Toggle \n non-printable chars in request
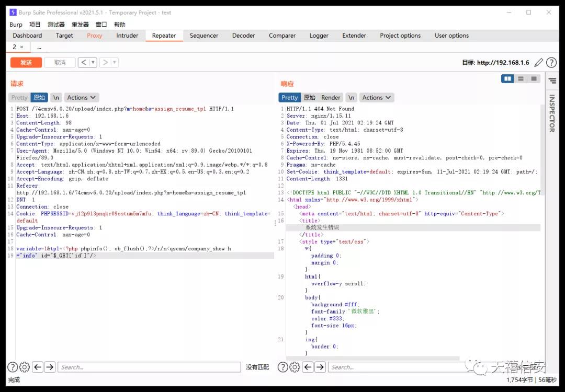Viewport: 565px width, 392px height. tap(56, 98)
